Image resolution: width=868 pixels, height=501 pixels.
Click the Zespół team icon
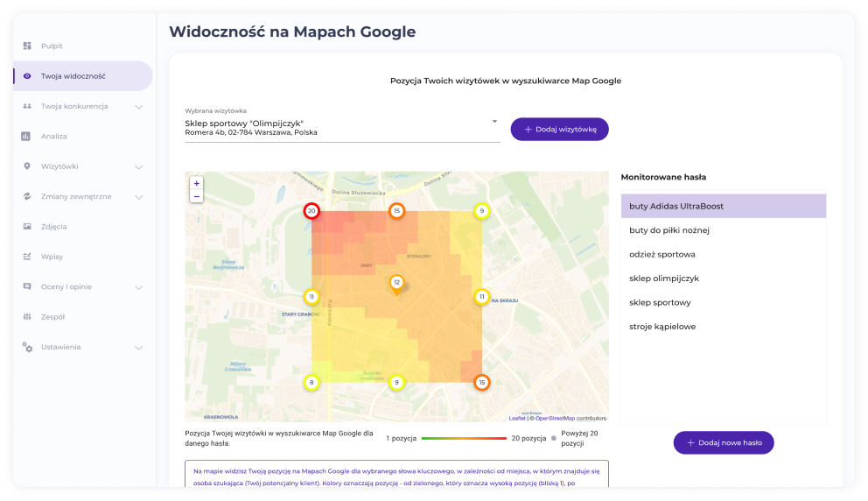[x=27, y=317]
